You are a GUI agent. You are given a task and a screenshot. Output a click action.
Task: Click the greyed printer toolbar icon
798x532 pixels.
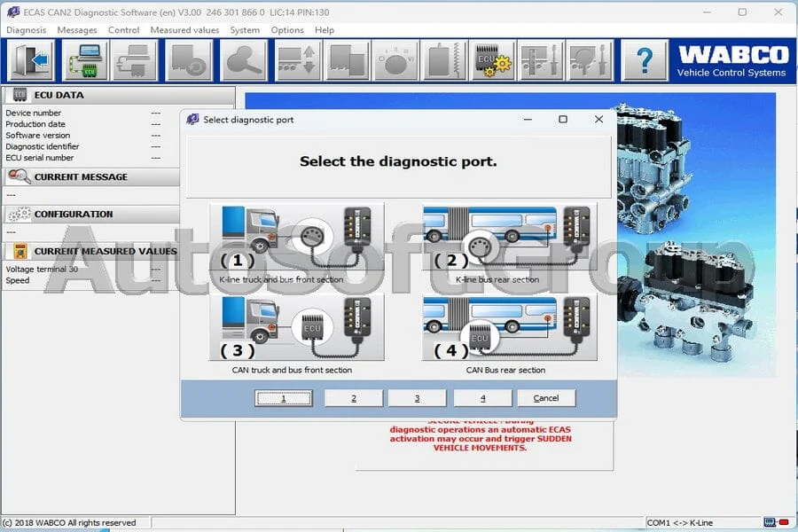tap(135, 60)
